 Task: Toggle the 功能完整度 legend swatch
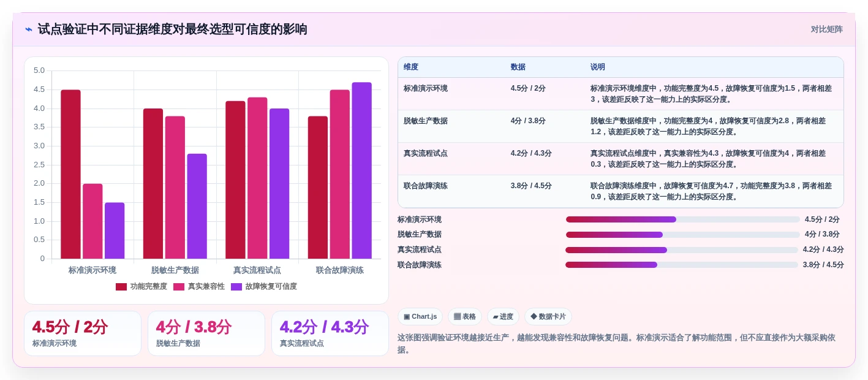pos(121,287)
